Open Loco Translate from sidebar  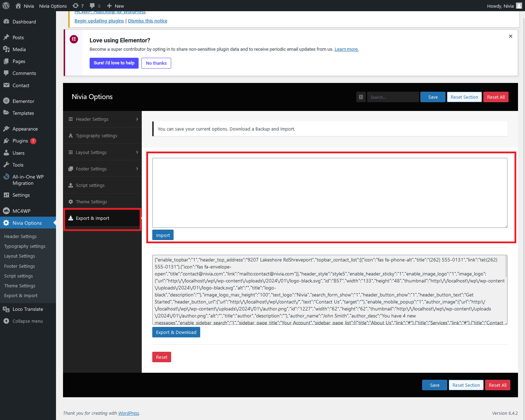[x=28, y=309]
